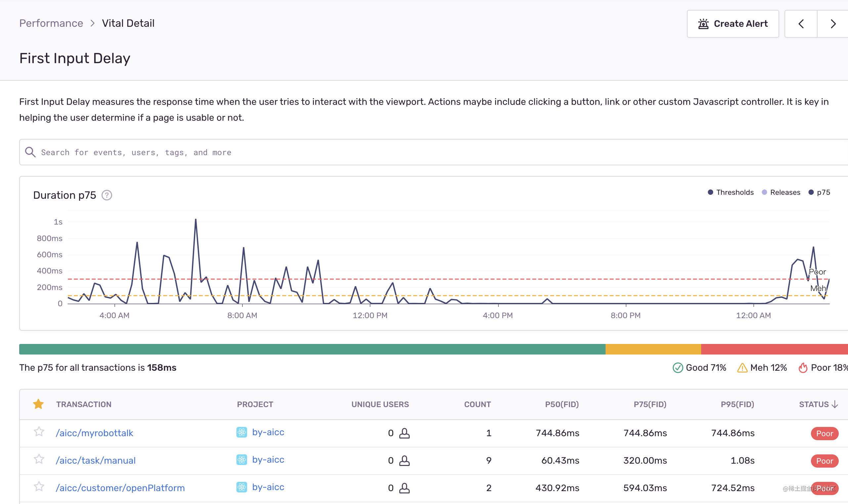Click the 8:00 AM axis label
The image size is (848, 504).
242,315
